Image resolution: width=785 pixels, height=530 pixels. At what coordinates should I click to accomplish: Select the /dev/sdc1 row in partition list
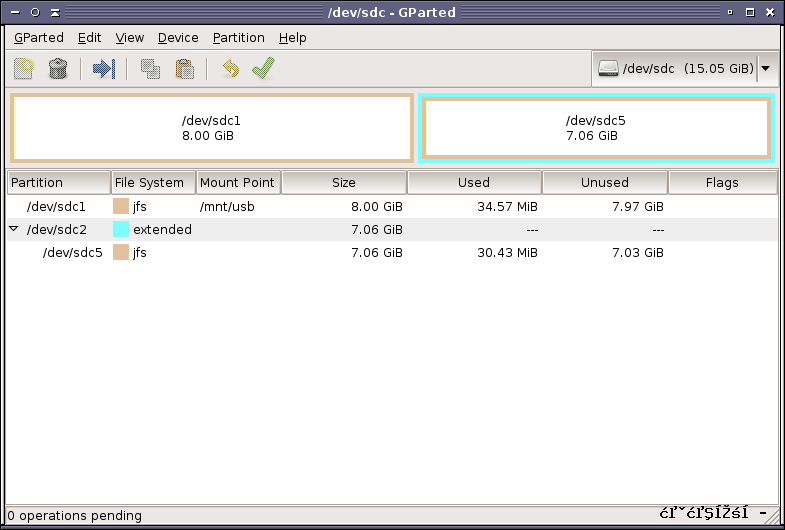pos(392,206)
